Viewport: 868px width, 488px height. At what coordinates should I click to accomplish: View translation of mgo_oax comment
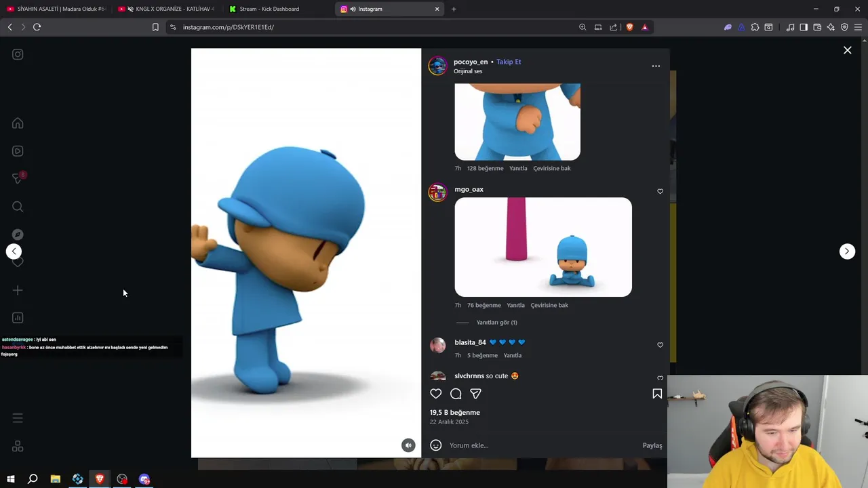click(549, 305)
